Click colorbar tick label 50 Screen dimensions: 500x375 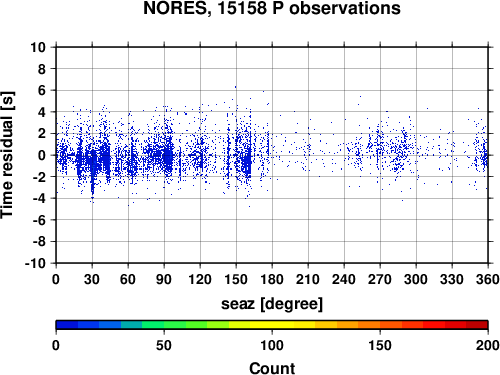(x=164, y=345)
